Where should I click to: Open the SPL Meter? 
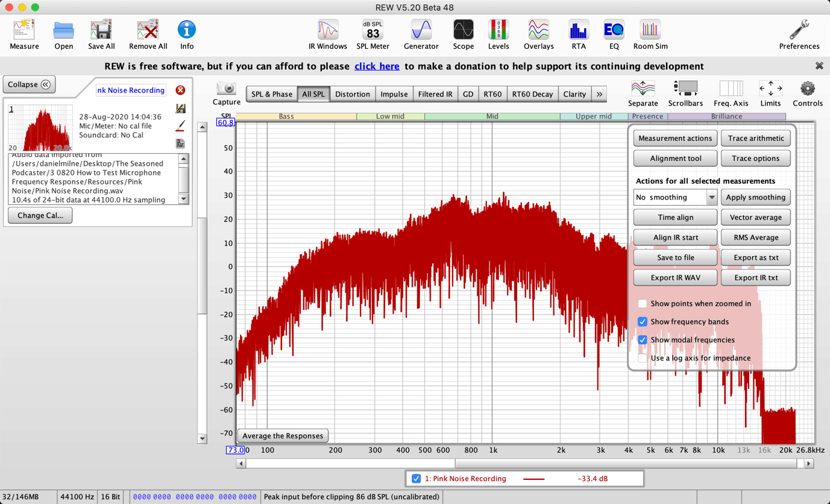pyautogui.click(x=372, y=30)
